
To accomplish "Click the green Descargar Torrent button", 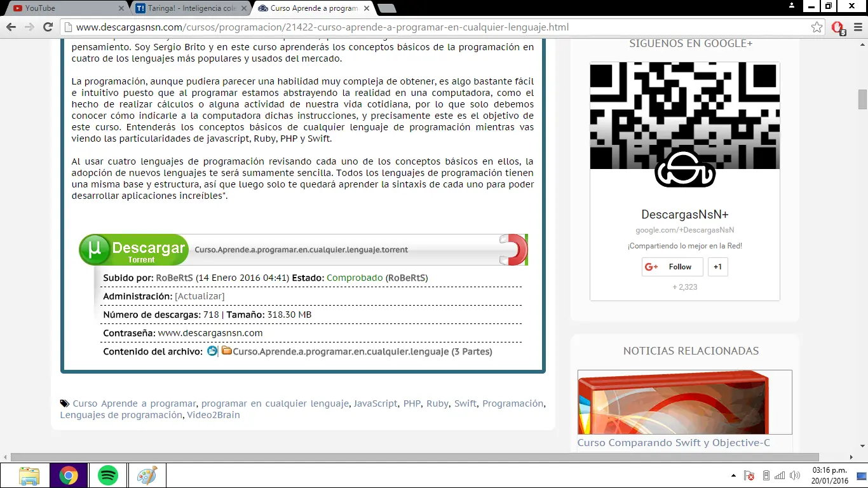I will point(134,249).
